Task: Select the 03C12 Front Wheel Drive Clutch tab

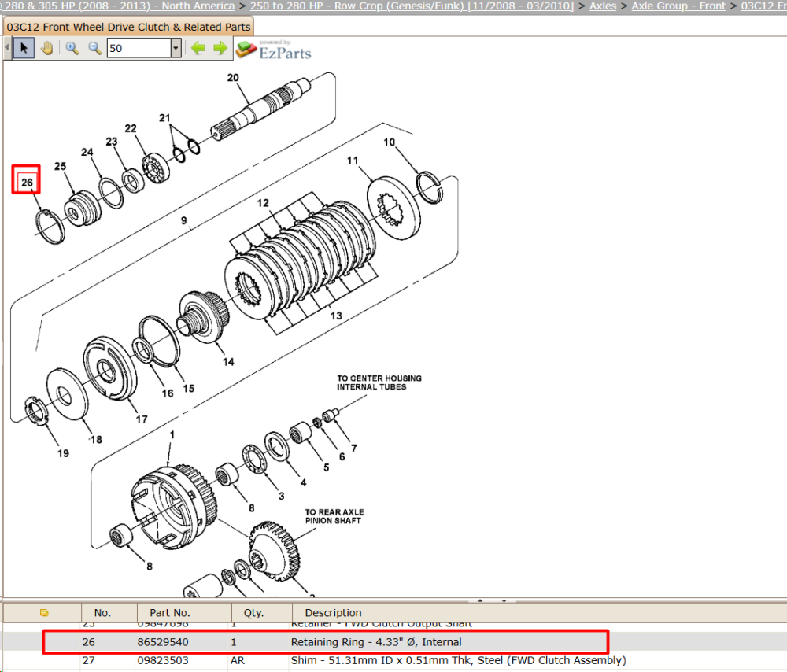Action: [x=128, y=27]
